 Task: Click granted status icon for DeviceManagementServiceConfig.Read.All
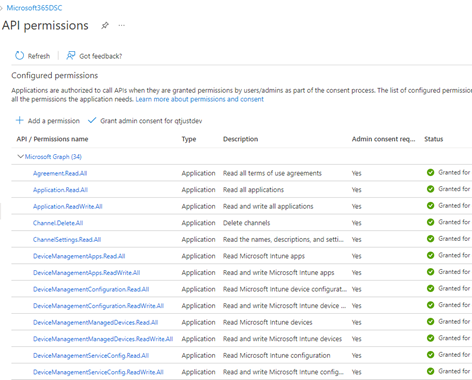point(430,355)
